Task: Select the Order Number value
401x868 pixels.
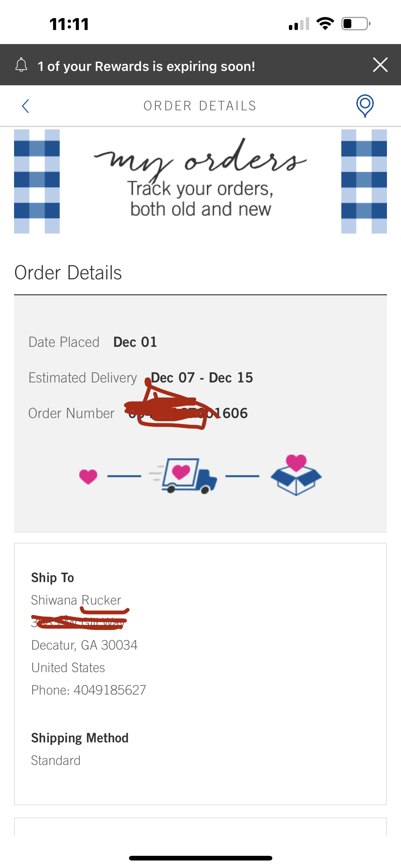Action: 188,413
